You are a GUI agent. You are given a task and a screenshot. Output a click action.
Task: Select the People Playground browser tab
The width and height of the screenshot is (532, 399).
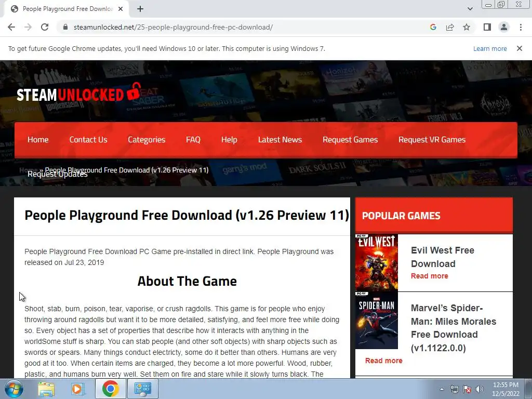coord(66,9)
